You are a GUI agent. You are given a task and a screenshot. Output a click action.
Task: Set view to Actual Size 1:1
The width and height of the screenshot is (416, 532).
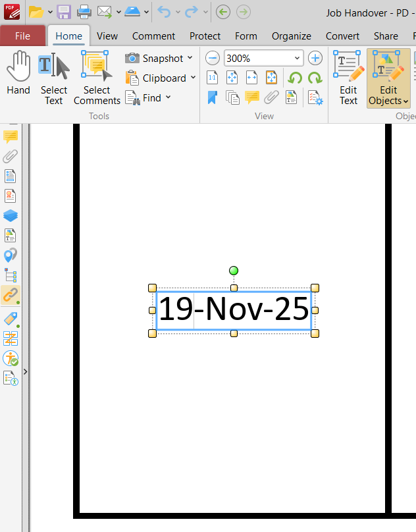[x=212, y=78]
